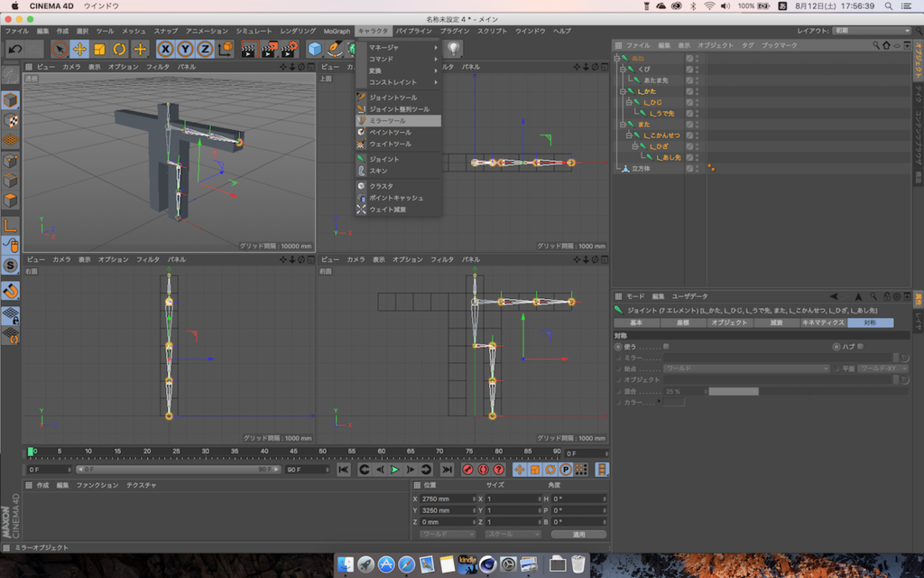Screen dimensions: 924x578
Task: Open the レイアウト 初期 dropdown
Action: tap(873, 31)
